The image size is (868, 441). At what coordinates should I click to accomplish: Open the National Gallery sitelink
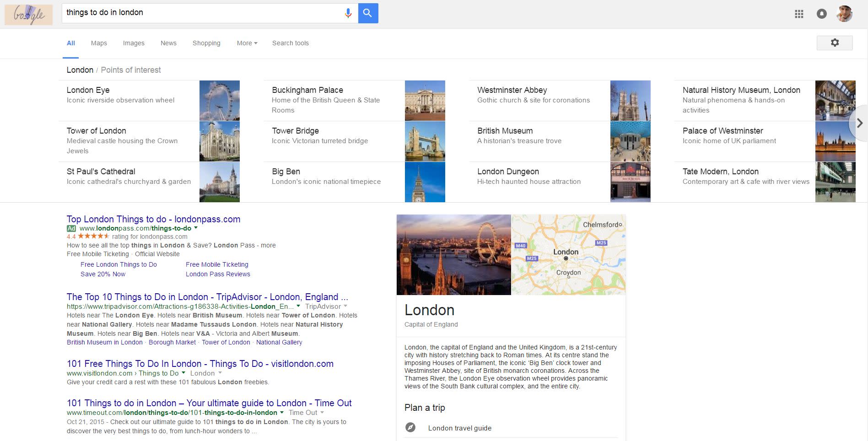click(x=279, y=342)
